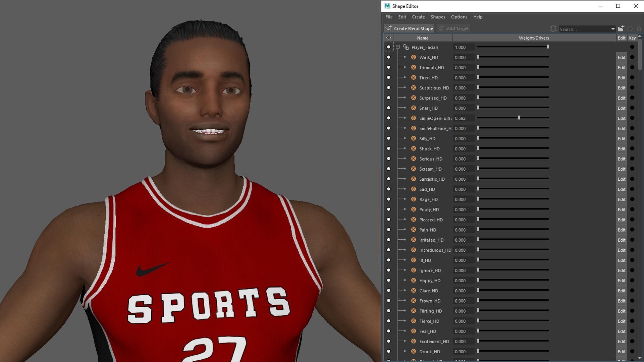This screenshot has height=362, width=644.
Task: Toggle visibility dot for Surprised_HD
Action: 388,98
